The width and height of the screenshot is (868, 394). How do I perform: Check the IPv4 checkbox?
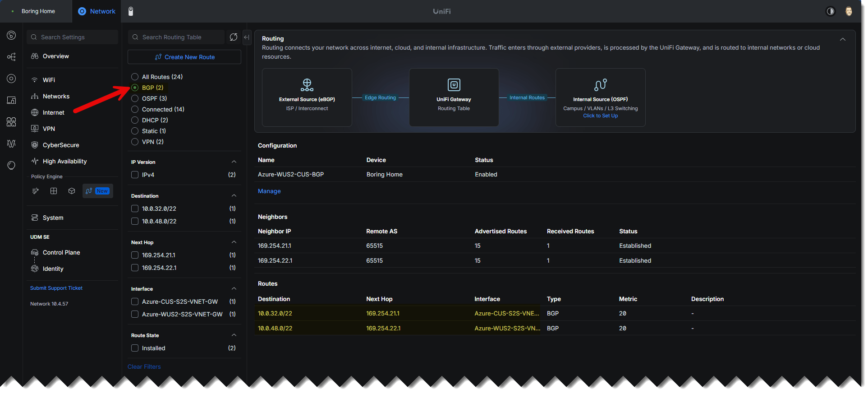click(135, 175)
